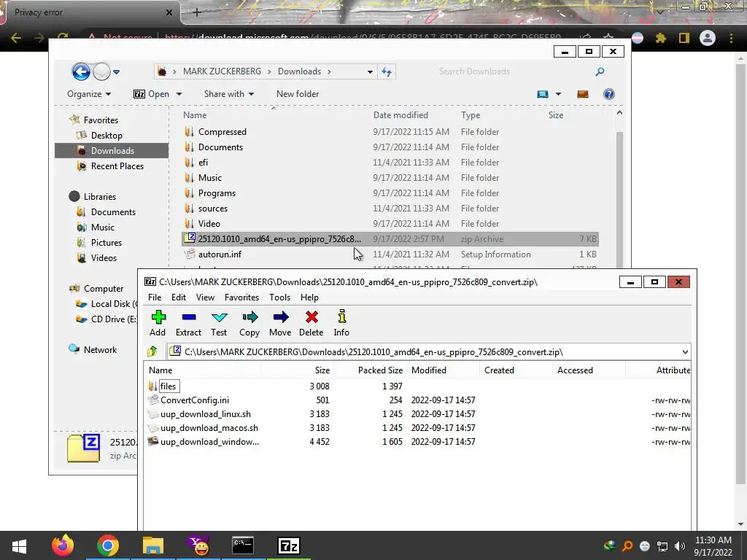Click the Explorer Forward navigation button

[x=101, y=72]
